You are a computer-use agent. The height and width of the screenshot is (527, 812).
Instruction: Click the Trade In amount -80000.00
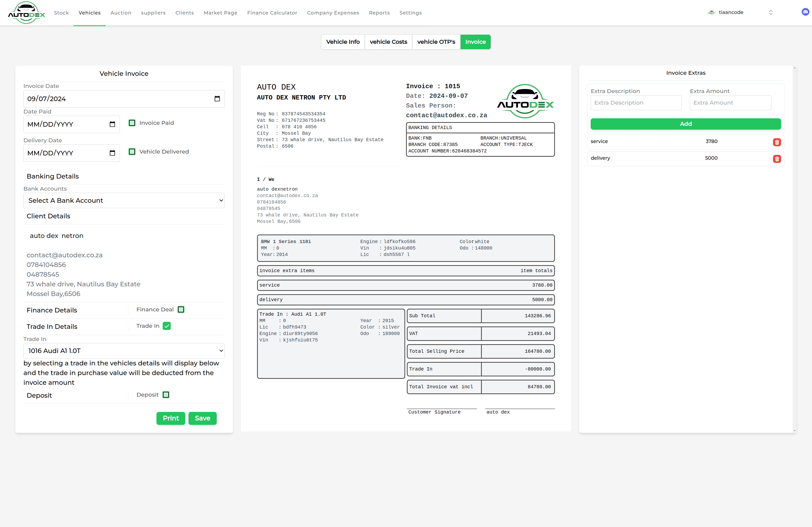538,369
